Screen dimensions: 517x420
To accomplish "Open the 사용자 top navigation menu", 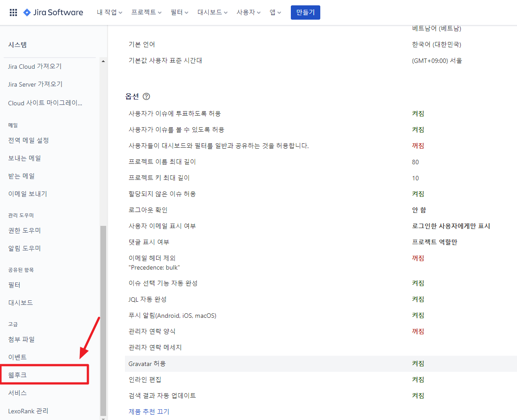I will point(248,12).
